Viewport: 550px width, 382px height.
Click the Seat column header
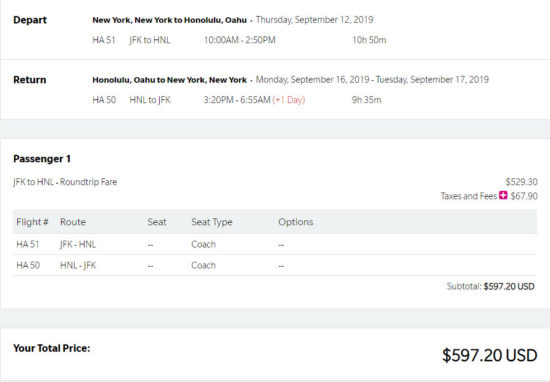157,222
